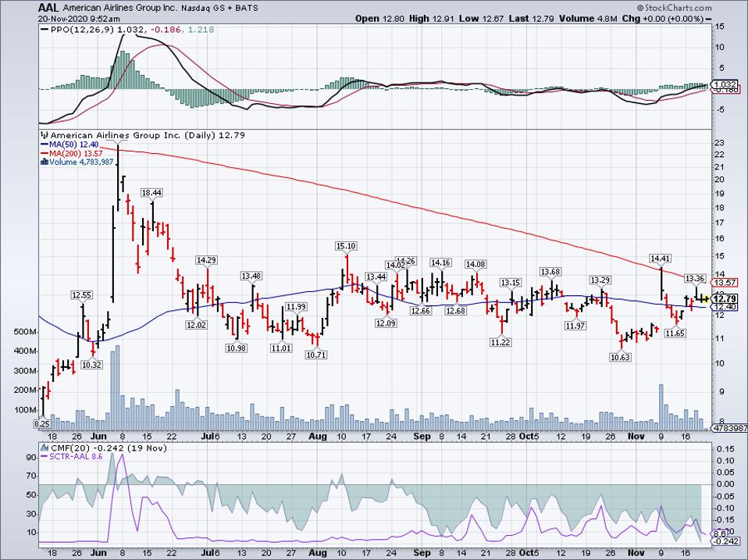Viewport: 748px width, 560px height.
Task: Click the Low 12.67 value
Action: click(482, 19)
